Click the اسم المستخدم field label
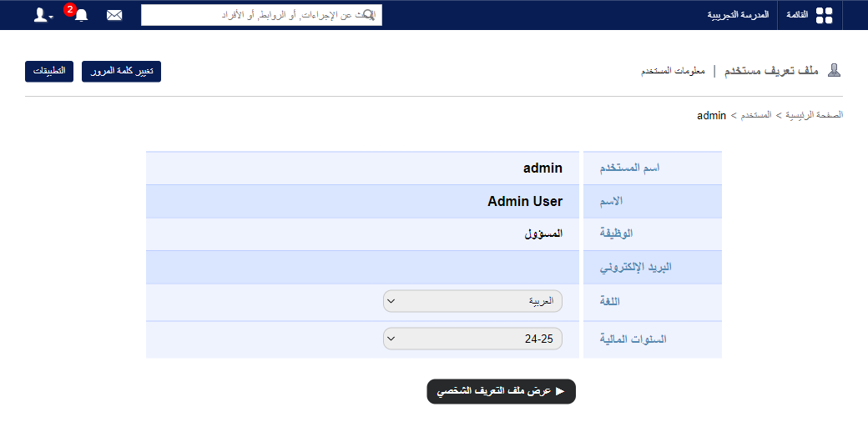 point(629,168)
